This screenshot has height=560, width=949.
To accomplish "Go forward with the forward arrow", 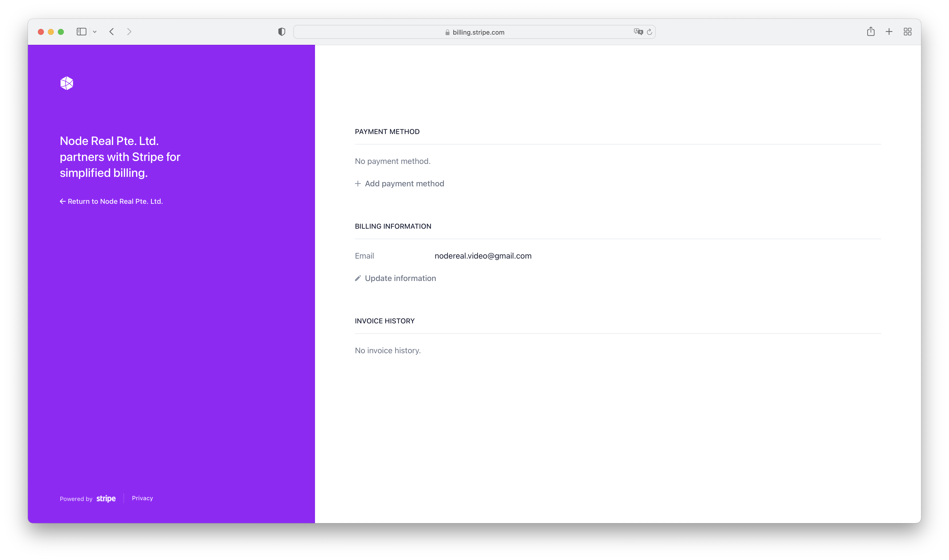I will 129,32.
